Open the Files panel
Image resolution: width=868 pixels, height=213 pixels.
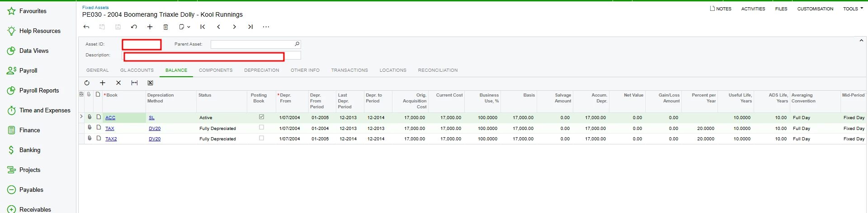[x=781, y=9]
